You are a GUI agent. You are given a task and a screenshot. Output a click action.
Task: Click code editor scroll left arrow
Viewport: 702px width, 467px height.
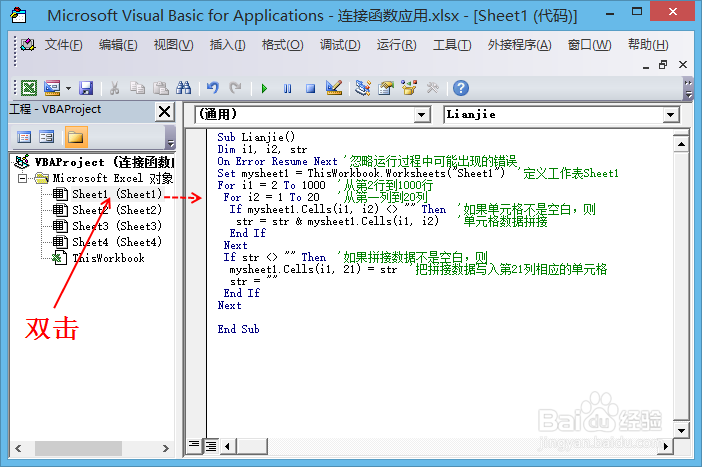coord(228,446)
